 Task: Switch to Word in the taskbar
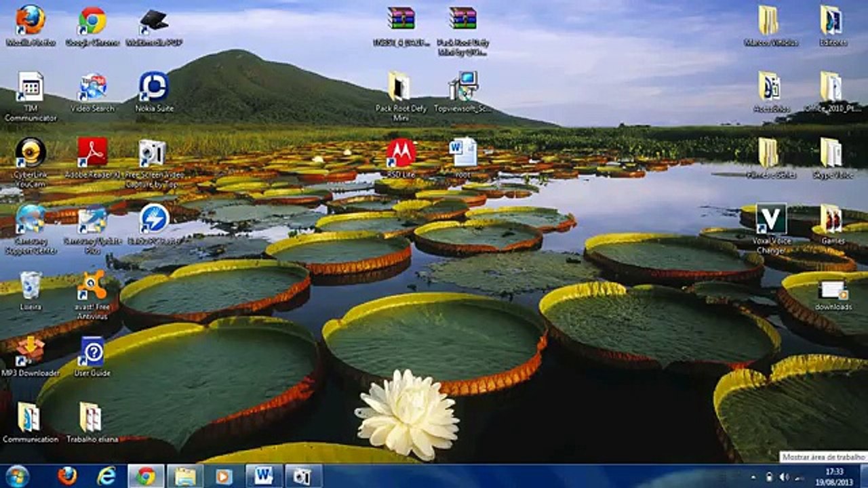(264, 476)
